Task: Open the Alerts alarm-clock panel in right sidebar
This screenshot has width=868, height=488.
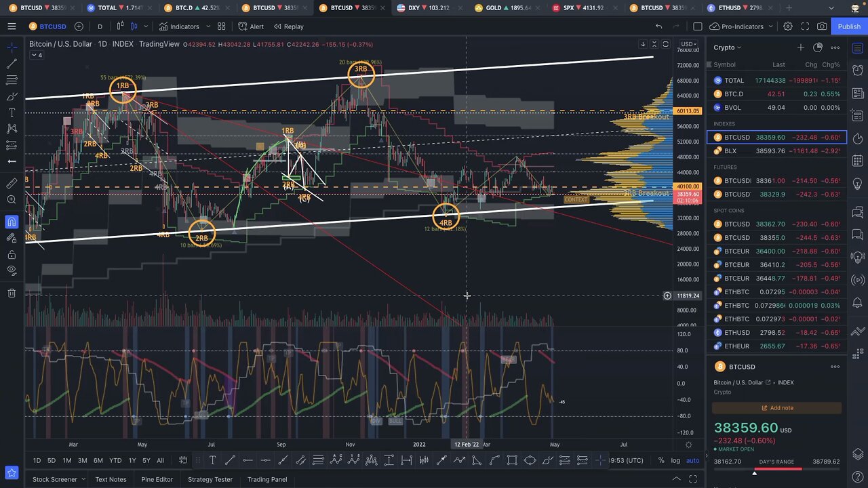Action: point(858,70)
